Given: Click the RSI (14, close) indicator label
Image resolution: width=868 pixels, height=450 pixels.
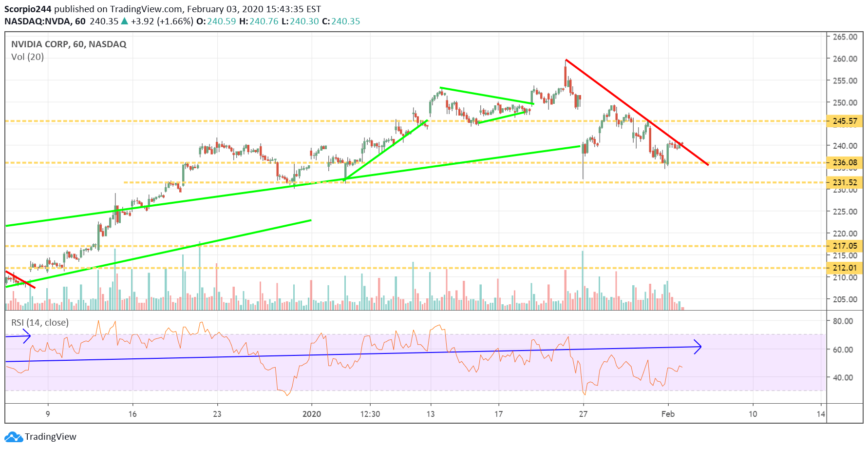Looking at the screenshot, I should click(x=40, y=323).
